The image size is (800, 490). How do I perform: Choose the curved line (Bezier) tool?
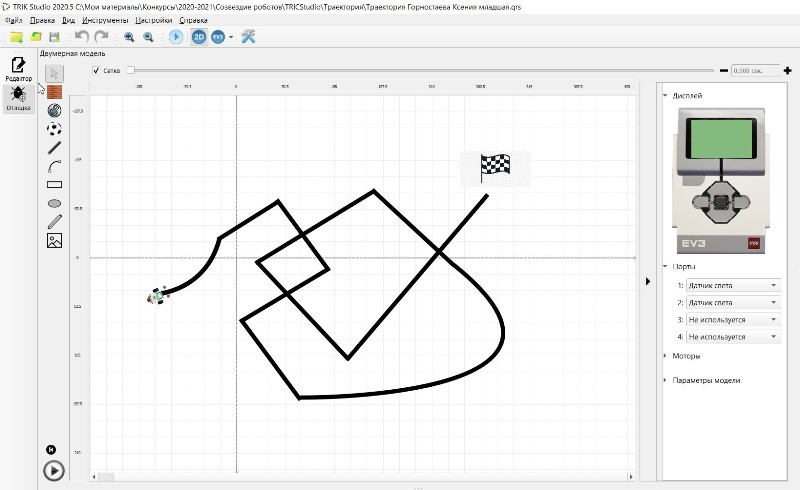tap(54, 166)
